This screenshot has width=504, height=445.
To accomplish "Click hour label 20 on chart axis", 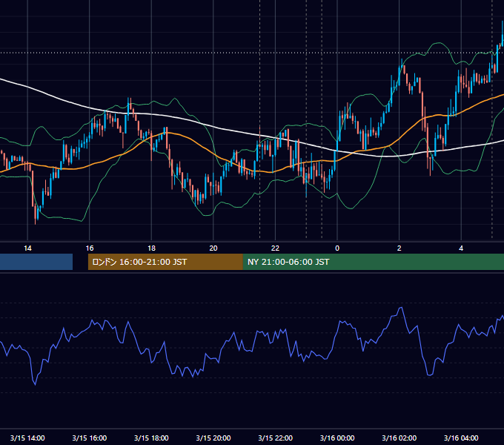I will point(213,248).
